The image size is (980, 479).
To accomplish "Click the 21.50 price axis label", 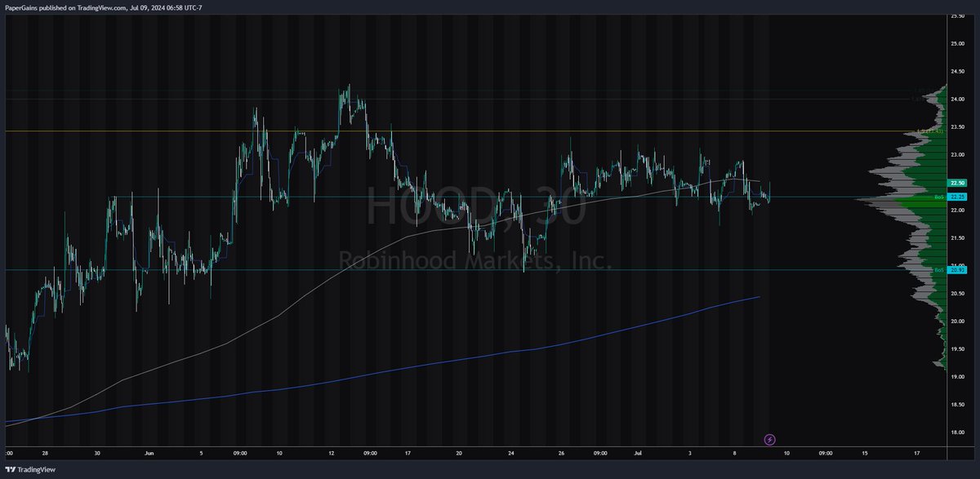I will [958, 238].
